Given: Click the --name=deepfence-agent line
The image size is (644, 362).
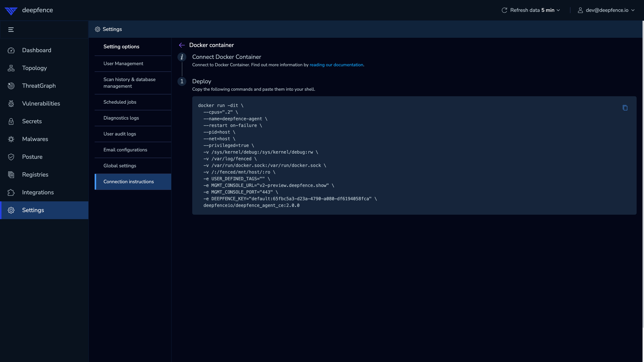Looking at the screenshot, I should 235,119.
